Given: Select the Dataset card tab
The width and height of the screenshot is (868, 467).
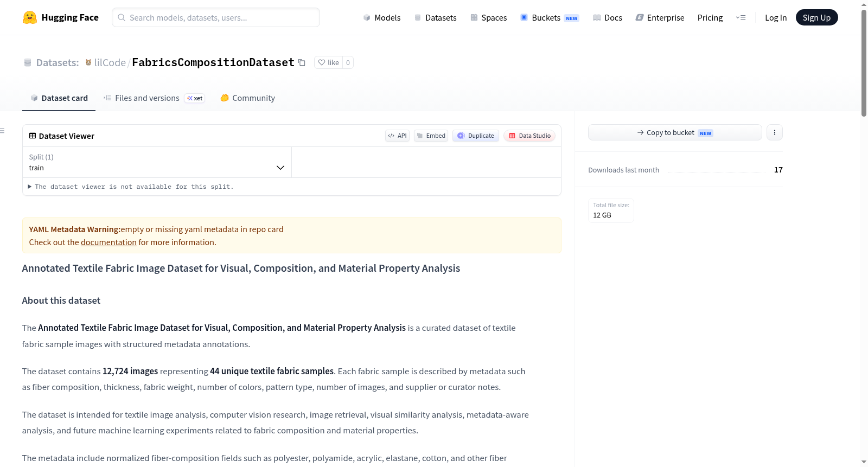Looking at the screenshot, I should tap(59, 98).
